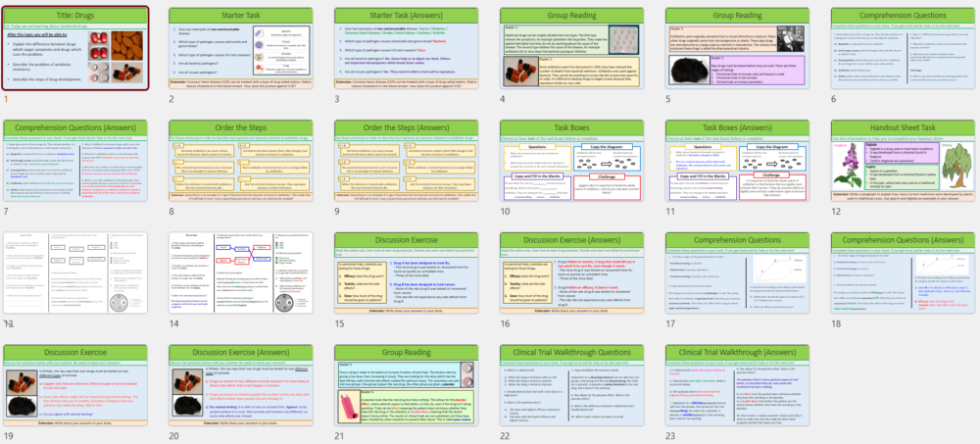Screen dimensions: 980x444
Task: Select slide 9 "Order the Steps (Answers)"
Action: pos(407,161)
